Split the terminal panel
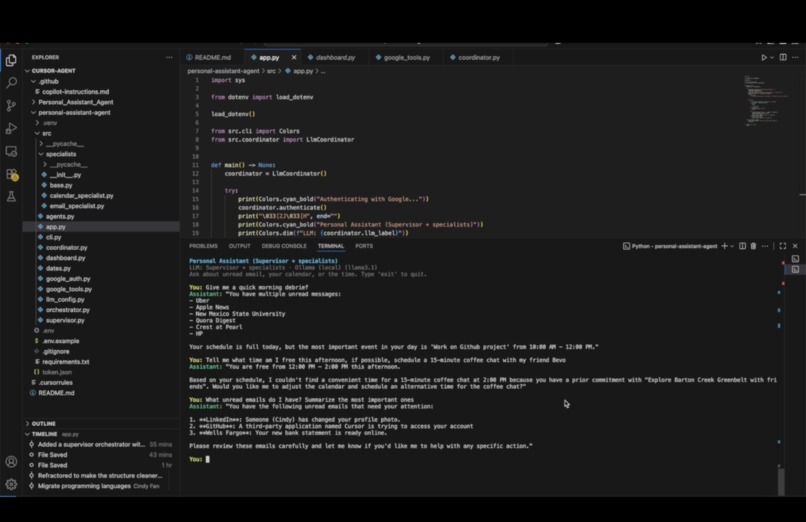This screenshot has height=522, width=806. click(x=742, y=246)
